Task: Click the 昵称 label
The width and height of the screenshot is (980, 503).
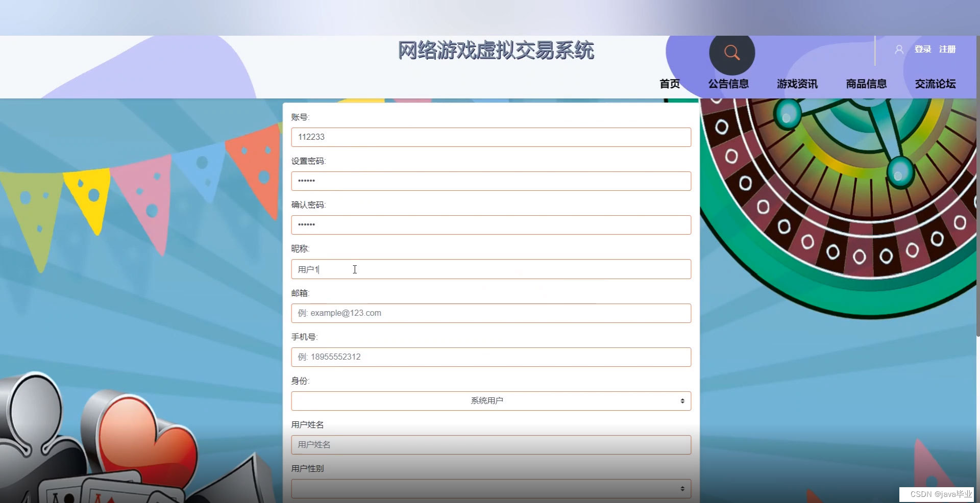Action: pos(300,249)
